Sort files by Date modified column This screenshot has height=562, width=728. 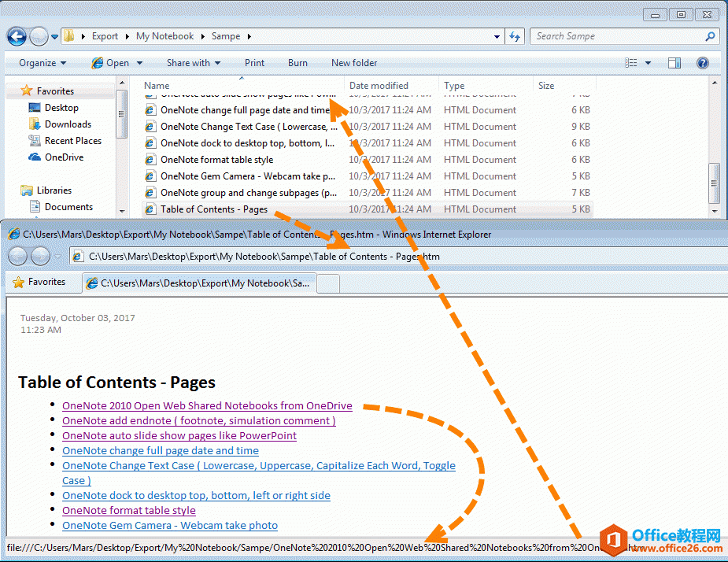tap(379, 86)
